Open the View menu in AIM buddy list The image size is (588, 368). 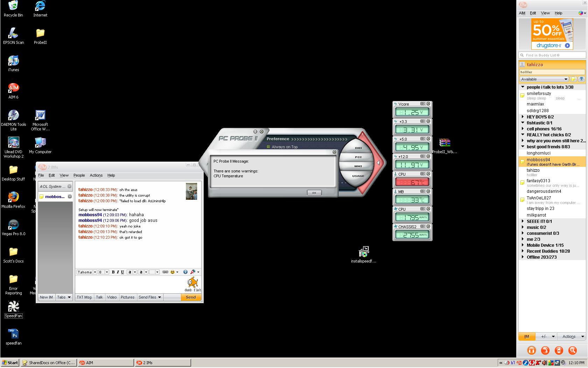click(545, 13)
